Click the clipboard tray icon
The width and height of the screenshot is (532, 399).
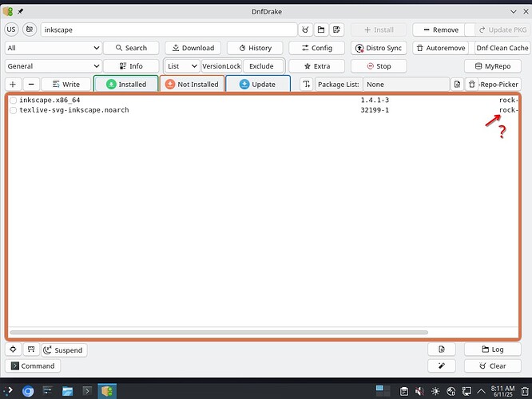pos(403,391)
